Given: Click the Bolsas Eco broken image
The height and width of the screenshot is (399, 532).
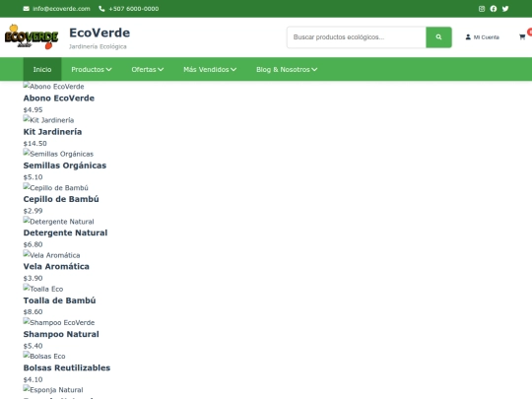Looking at the screenshot, I should 44,356.
